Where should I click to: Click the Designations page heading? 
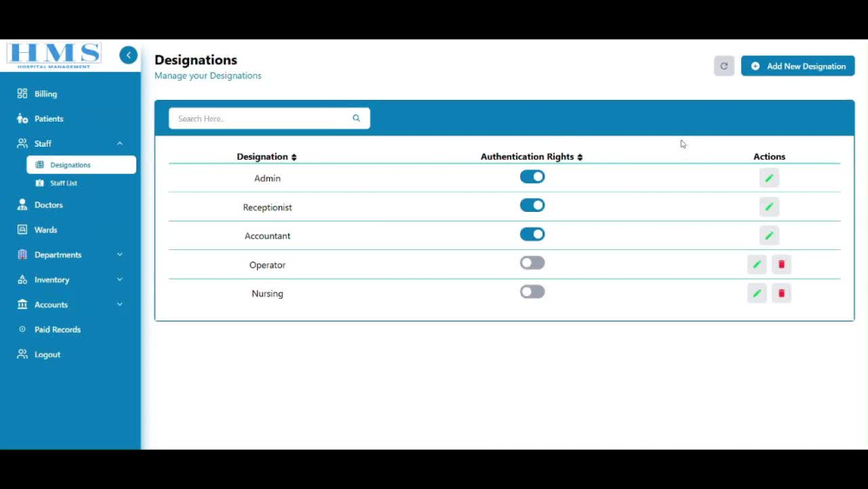(x=196, y=60)
